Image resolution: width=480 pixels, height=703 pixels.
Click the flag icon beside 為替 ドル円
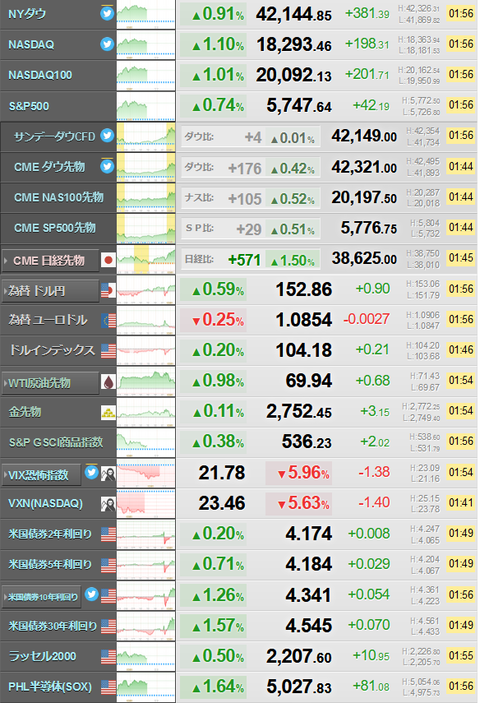pos(108,291)
